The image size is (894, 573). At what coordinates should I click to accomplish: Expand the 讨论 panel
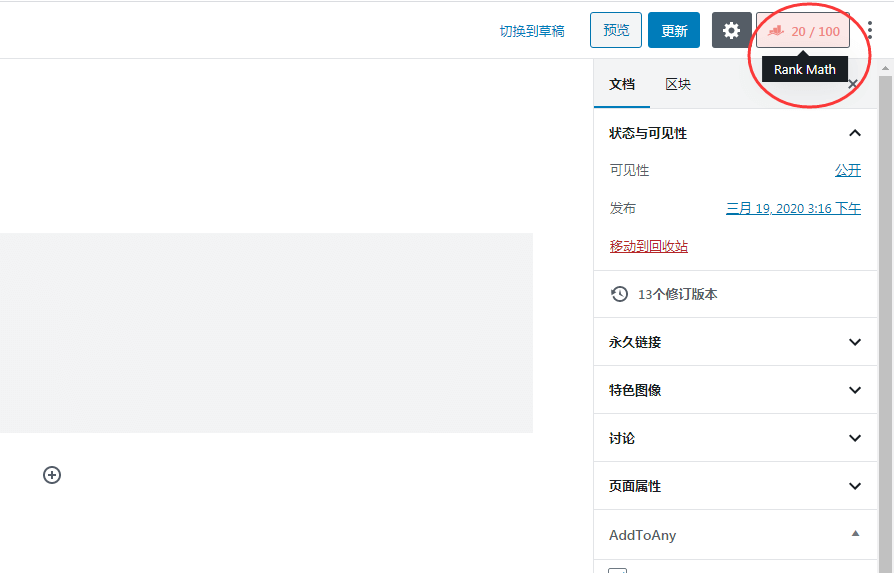[x=855, y=438]
